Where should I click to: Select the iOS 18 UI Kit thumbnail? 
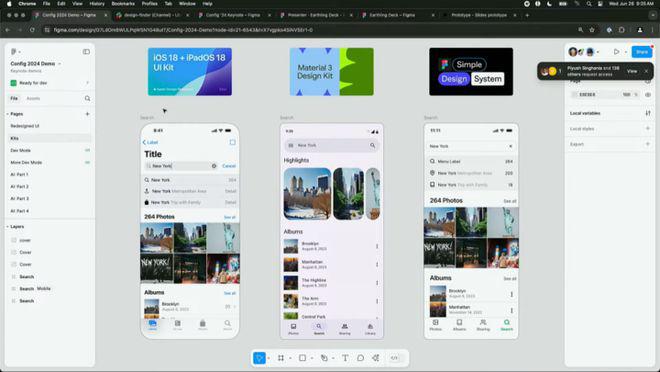coord(190,72)
